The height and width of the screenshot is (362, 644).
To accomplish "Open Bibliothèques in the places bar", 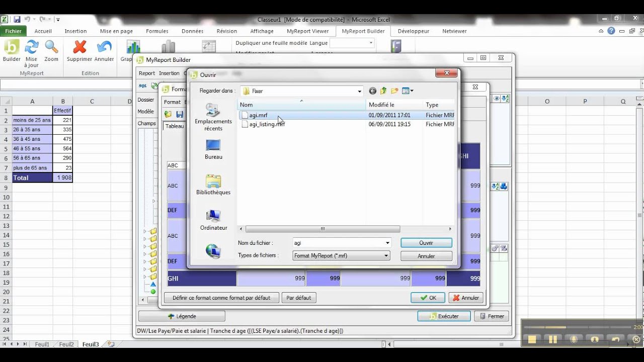I will pos(213,185).
